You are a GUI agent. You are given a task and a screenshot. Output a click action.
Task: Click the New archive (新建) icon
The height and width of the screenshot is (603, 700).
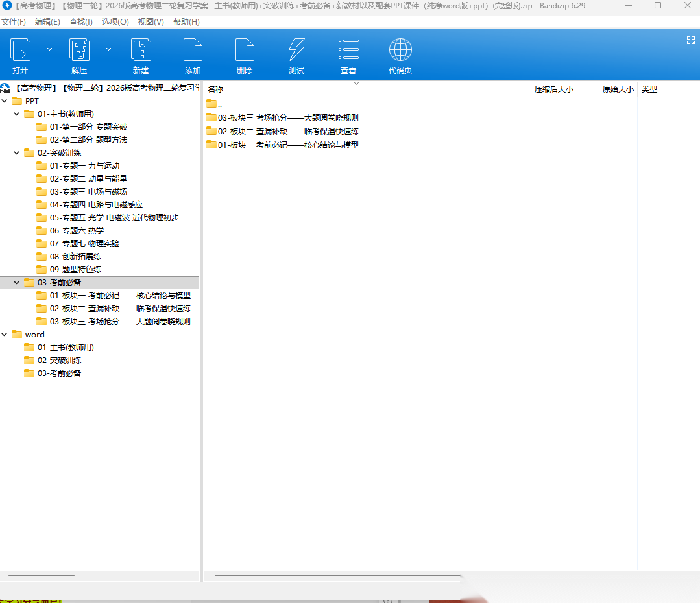[141, 51]
